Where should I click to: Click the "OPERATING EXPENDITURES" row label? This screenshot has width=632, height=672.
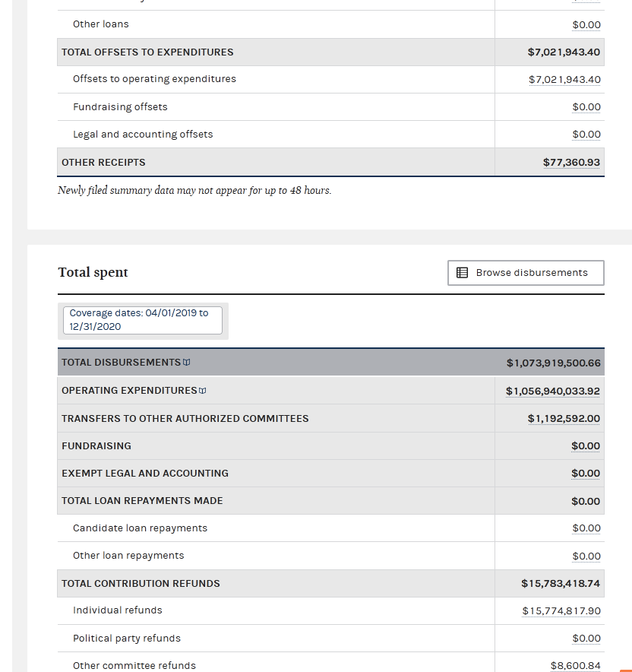pos(129,391)
